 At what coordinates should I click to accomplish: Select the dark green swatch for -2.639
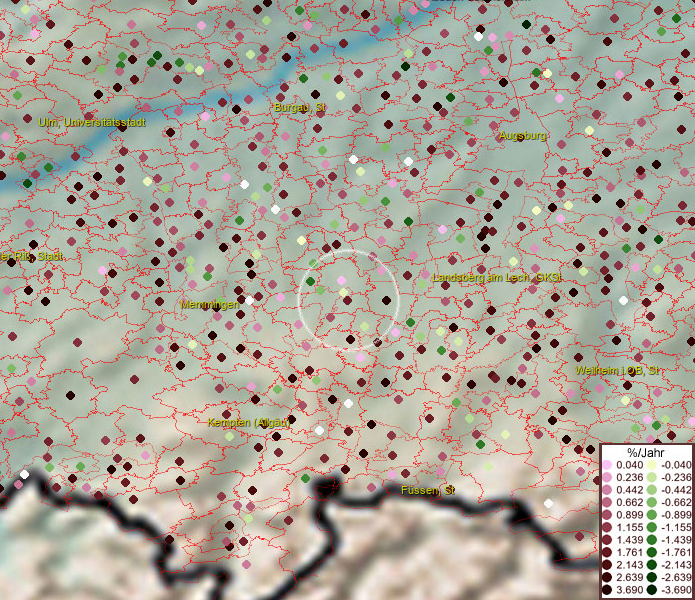[652, 577]
